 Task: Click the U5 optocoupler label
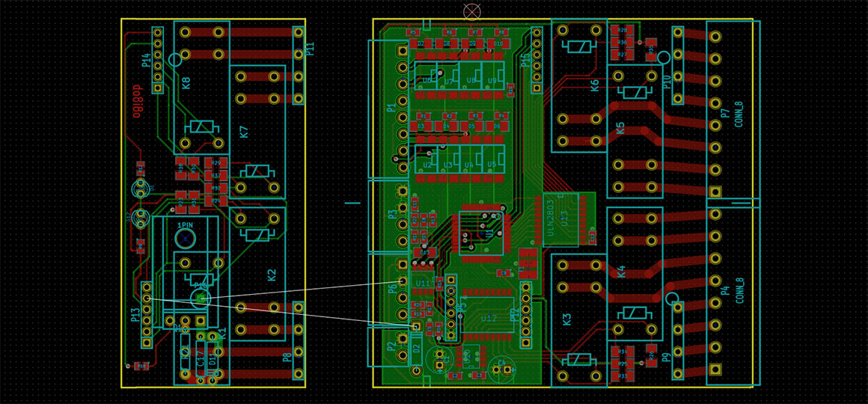point(492,165)
